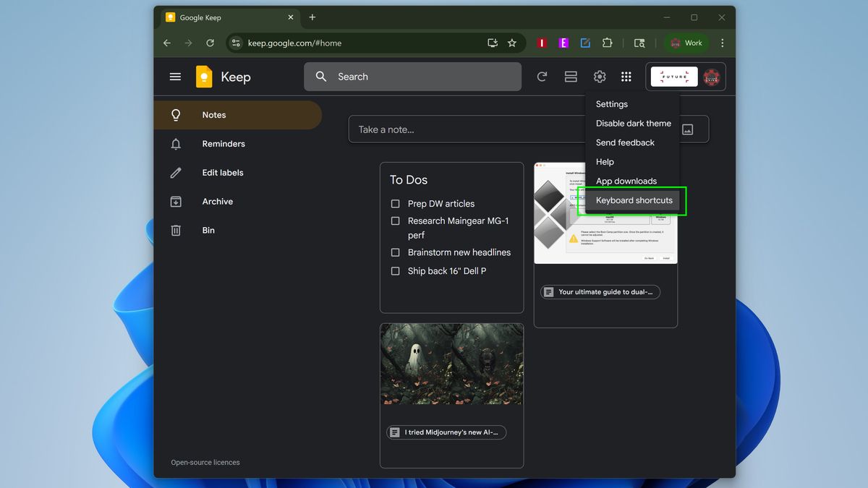Switch to list view layout icon
This screenshot has height=488, width=868.
pyautogui.click(x=571, y=77)
